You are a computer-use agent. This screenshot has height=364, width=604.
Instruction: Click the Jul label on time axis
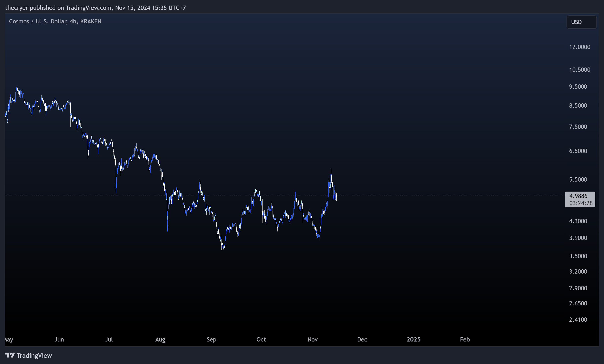click(x=109, y=339)
